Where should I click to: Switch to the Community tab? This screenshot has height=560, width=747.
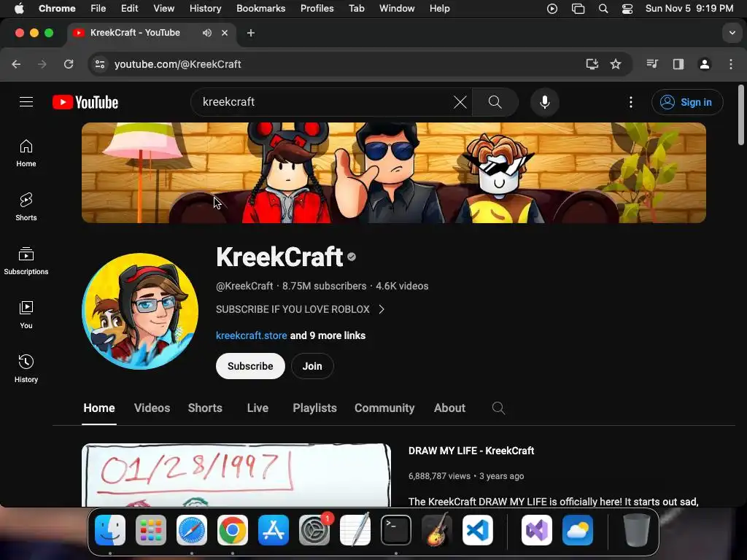point(384,408)
